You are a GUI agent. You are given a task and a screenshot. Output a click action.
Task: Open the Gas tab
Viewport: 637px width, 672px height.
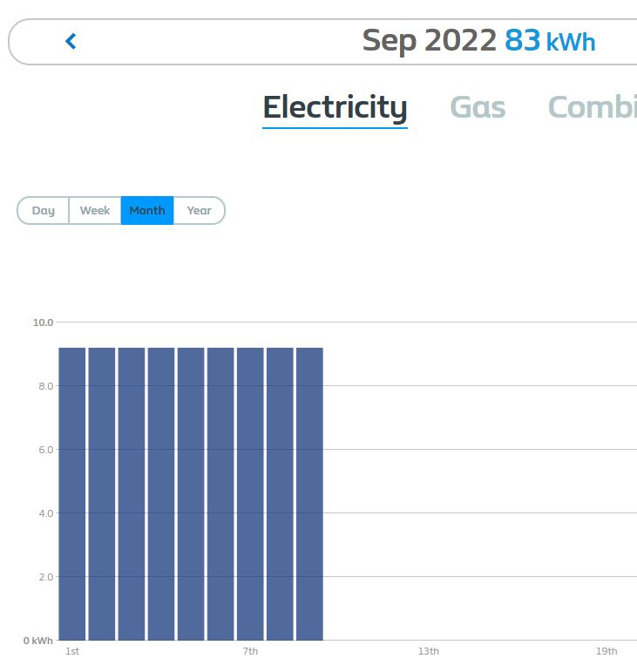pyautogui.click(x=478, y=107)
